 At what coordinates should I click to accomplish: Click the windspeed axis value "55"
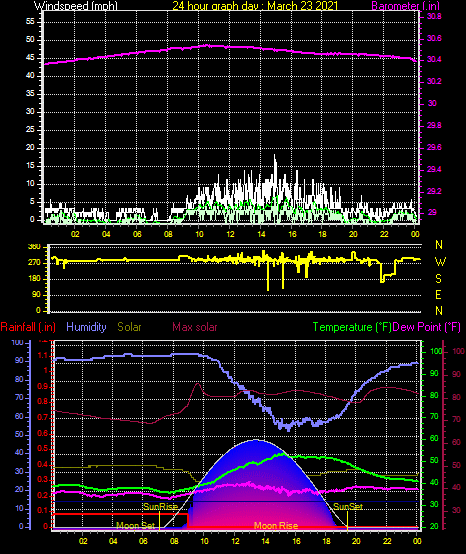click(30, 22)
